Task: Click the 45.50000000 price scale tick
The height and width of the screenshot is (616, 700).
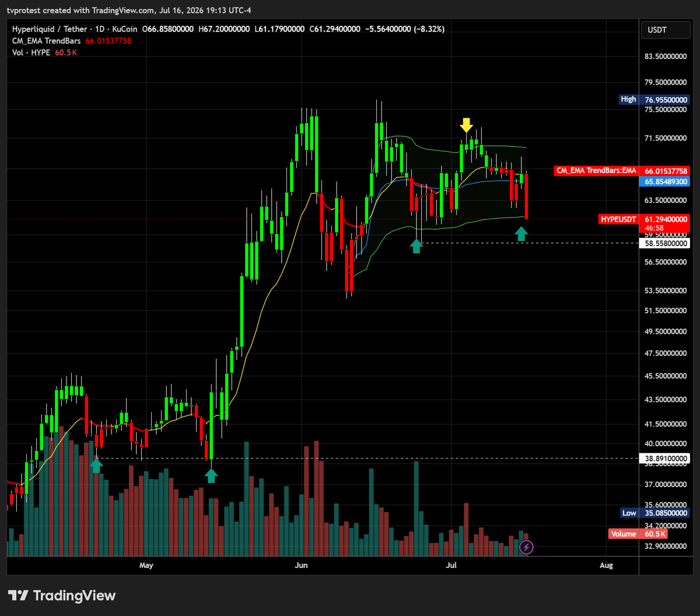Action: [x=667, y=376]
